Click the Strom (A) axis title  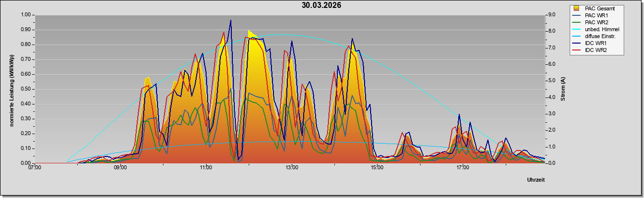pos(563,89)
